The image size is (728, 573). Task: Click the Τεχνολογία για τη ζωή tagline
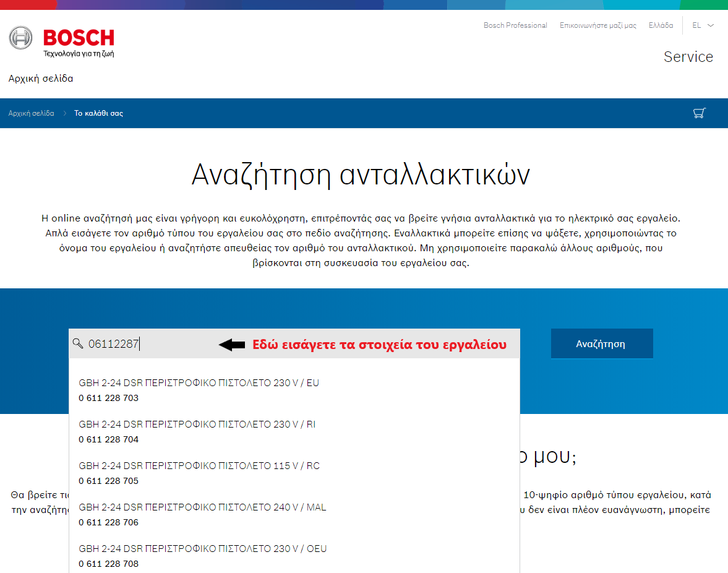[79, 53]
